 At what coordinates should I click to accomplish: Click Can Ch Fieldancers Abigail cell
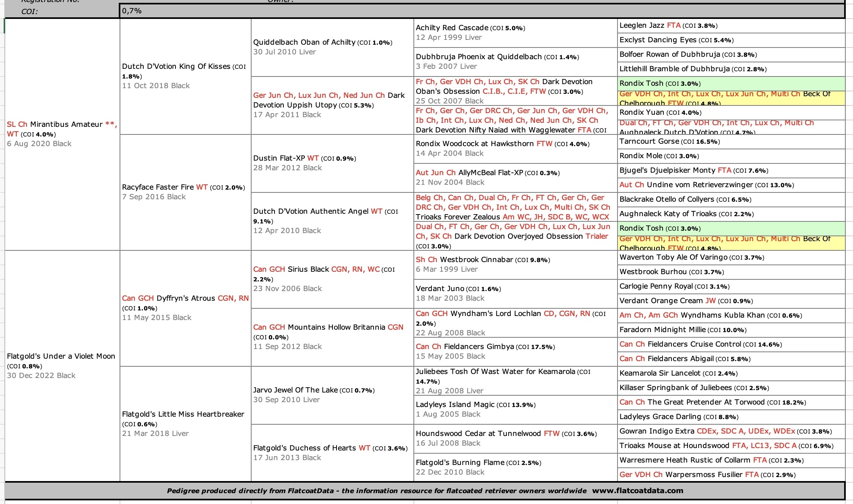coord(731,359)
